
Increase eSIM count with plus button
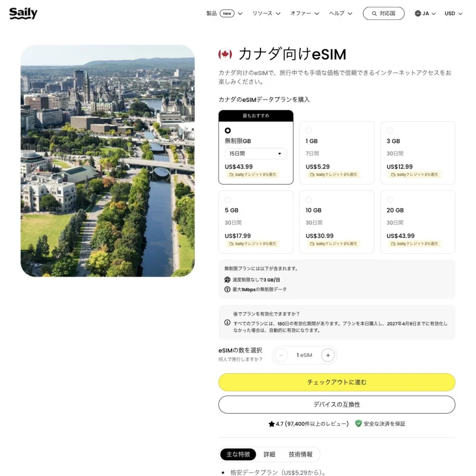(x=328, y=355)
